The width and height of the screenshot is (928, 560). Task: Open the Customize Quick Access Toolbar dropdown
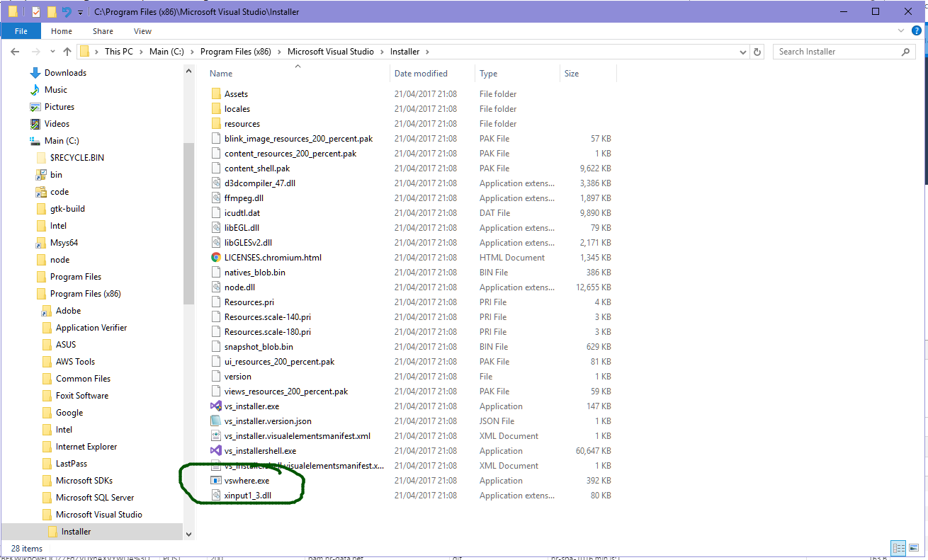pyautogui.click(x=80, y=12)
